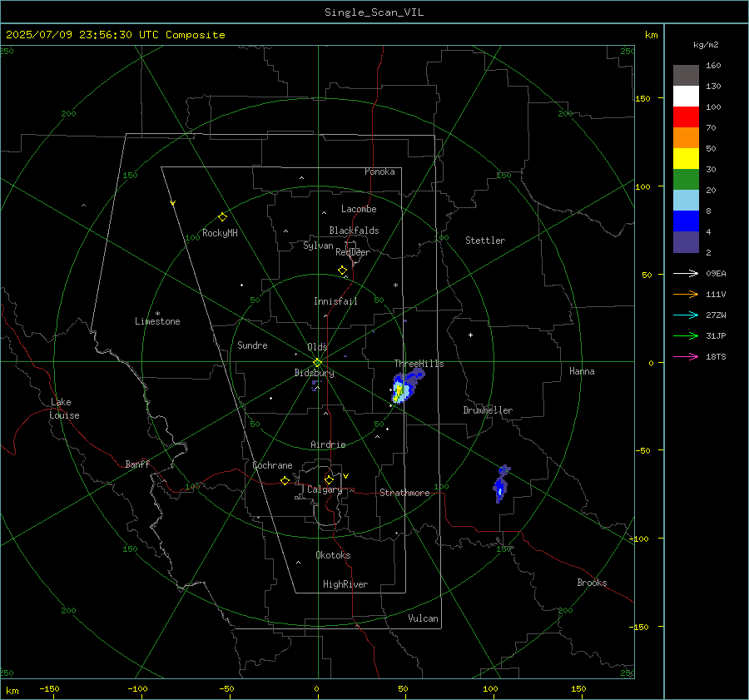Click the yellow diamond marker above Calgary

pyautogui.click(x=329, y=479)
